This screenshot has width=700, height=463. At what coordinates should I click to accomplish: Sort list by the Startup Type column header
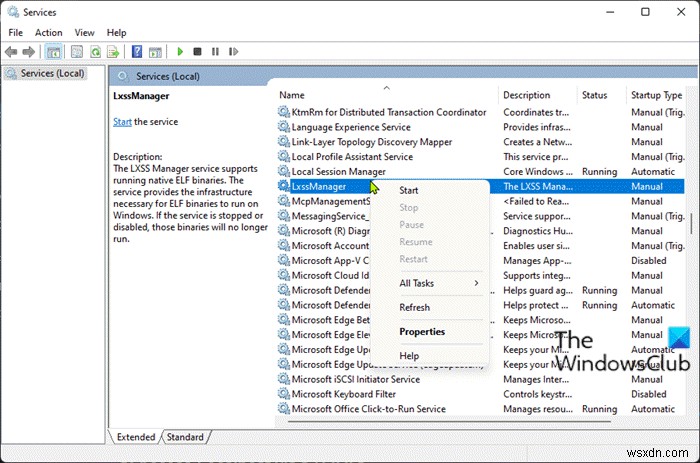(657, 95)
